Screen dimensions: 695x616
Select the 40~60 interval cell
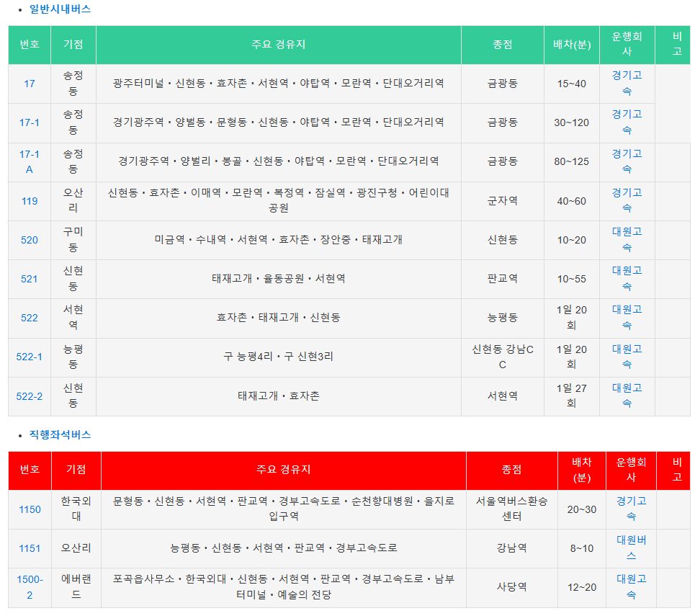pyautogui.click(x=572, y=201)
